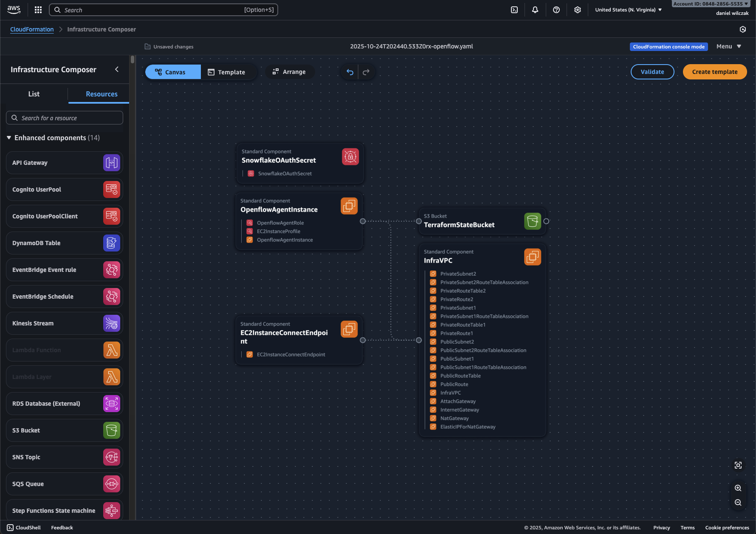Screen dimensions: 756x534
Task: Collapse the Enhanced components section
Action: pyautogui.click(x=9, y=138)
